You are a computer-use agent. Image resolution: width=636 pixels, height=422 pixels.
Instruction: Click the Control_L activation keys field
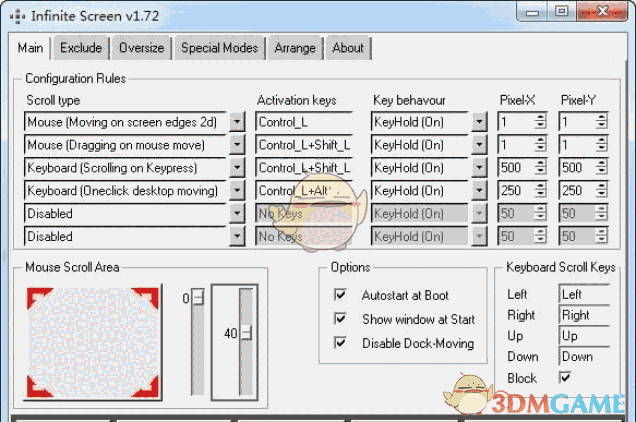click(x=304, y=121)
